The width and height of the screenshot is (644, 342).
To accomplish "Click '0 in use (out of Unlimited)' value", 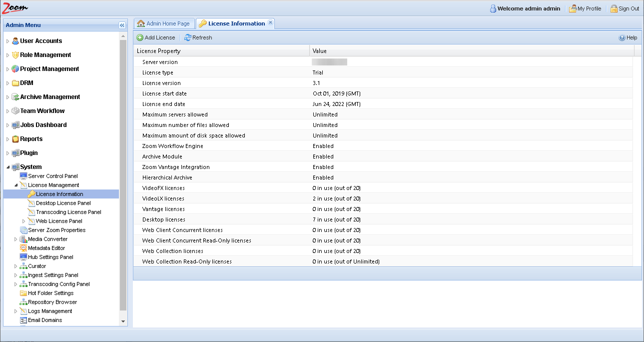I will pos(346,261).
